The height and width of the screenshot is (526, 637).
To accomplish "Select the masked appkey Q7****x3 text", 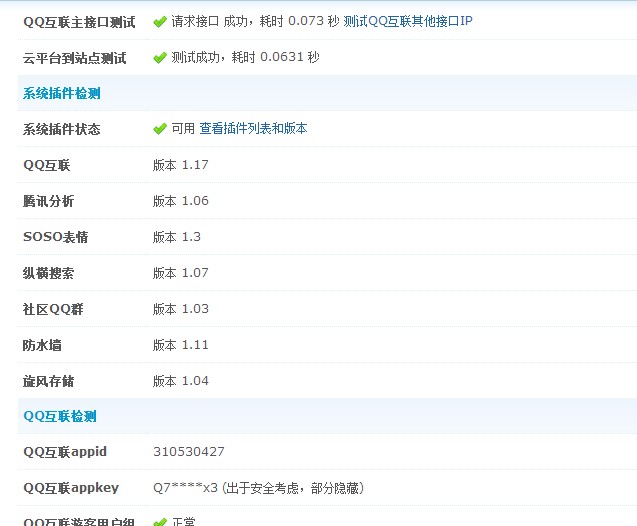I will (x=185, y=487).
